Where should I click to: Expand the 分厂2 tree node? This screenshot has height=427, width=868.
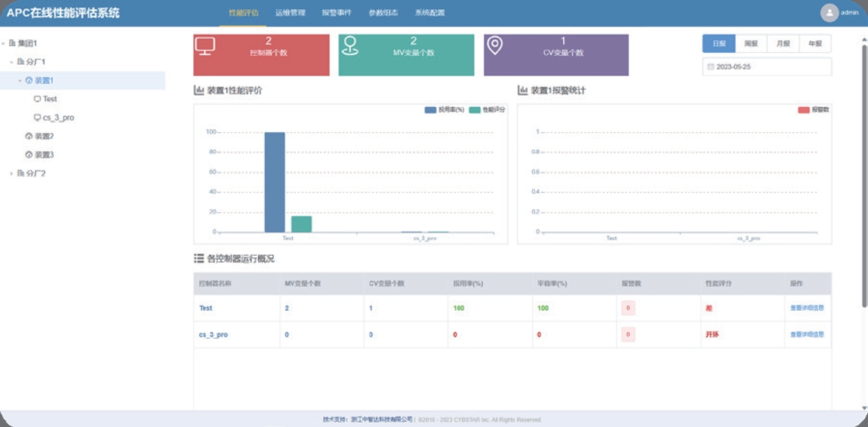[x=11, y=174]
